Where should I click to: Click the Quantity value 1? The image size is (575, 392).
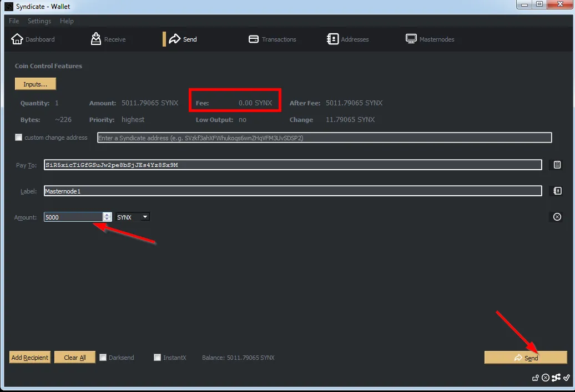click(x=57, y=103)
